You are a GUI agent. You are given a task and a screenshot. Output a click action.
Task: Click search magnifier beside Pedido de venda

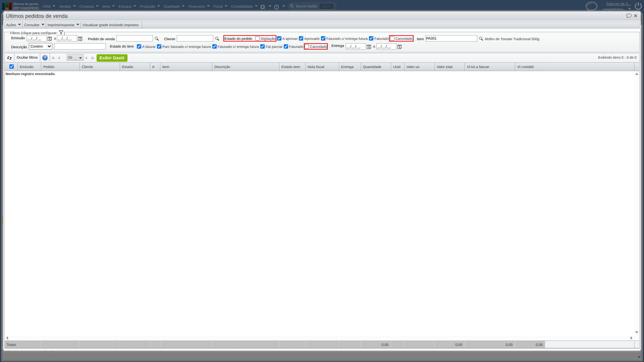[x=157, y=39]
